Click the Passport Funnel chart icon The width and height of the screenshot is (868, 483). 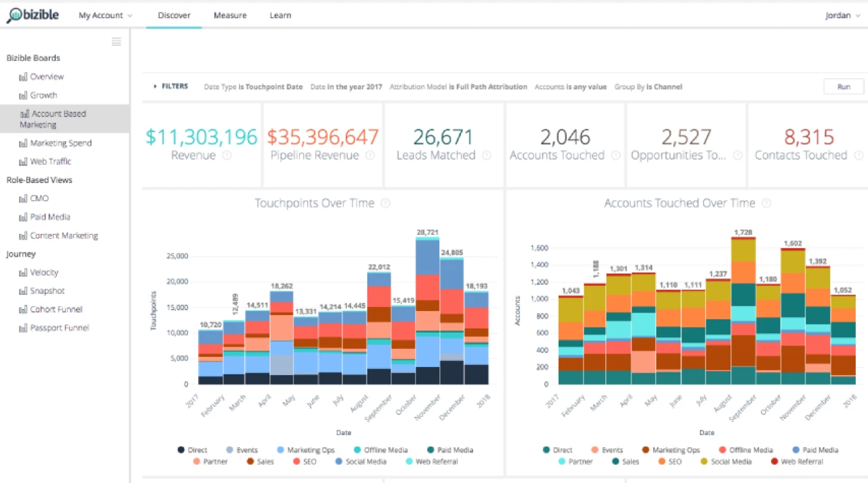pos(24,328)
